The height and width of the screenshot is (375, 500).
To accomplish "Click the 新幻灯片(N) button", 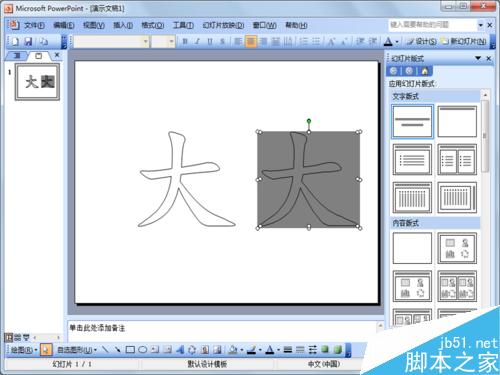I will coord(464,42).
